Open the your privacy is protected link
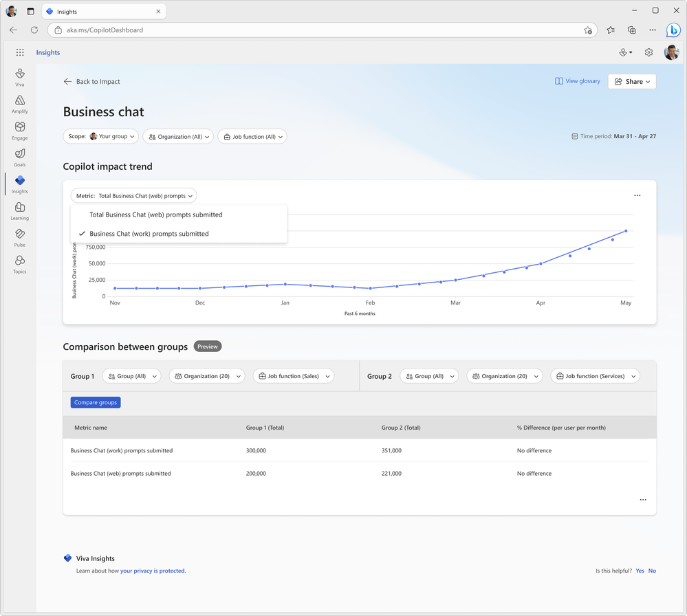The image size is (687, 616). point(153,571)
